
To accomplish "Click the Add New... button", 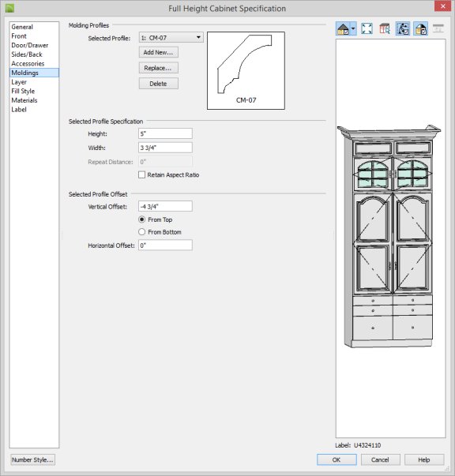I will pos(159,52).
